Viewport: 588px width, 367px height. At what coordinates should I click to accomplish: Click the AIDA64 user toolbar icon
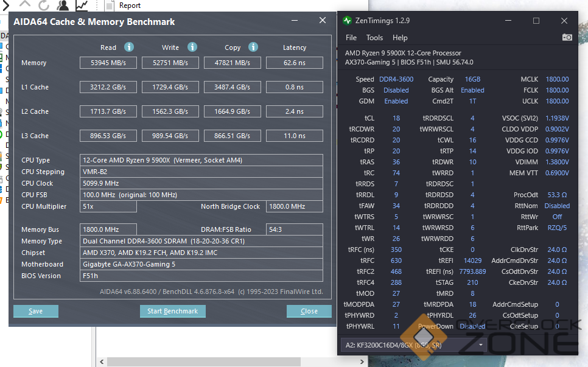tap(63, 5)
